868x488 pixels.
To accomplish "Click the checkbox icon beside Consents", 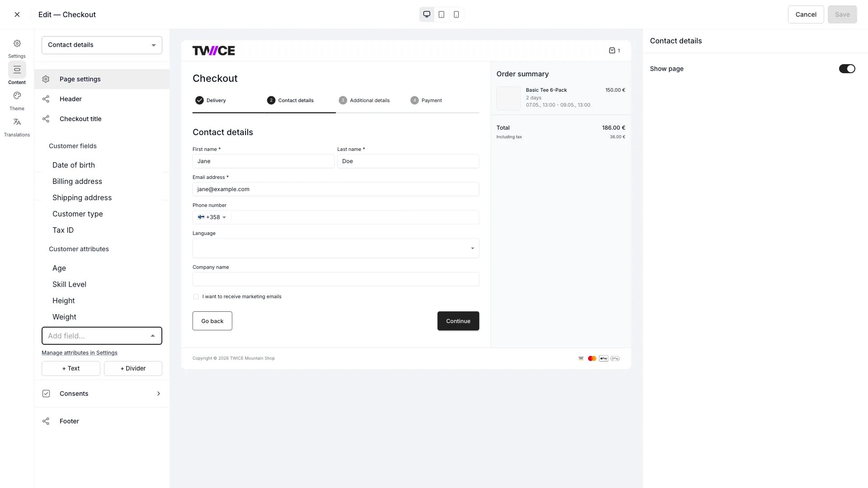I will click(46, 394).
